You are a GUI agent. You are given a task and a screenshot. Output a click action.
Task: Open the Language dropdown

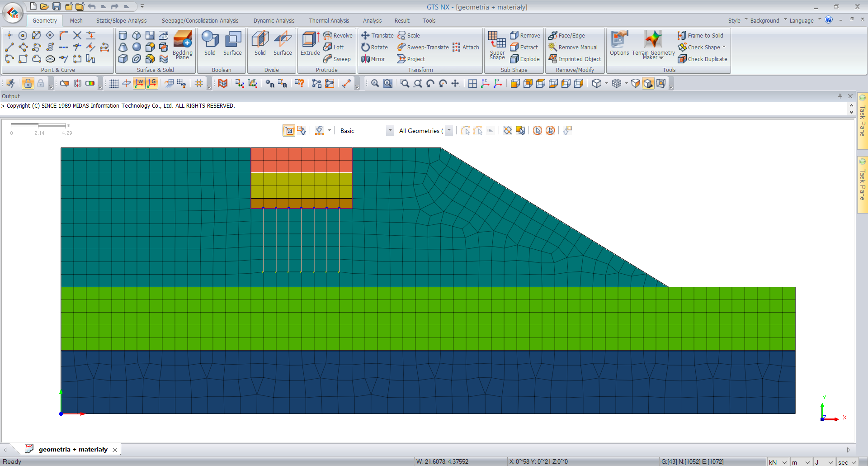point(805,20)
